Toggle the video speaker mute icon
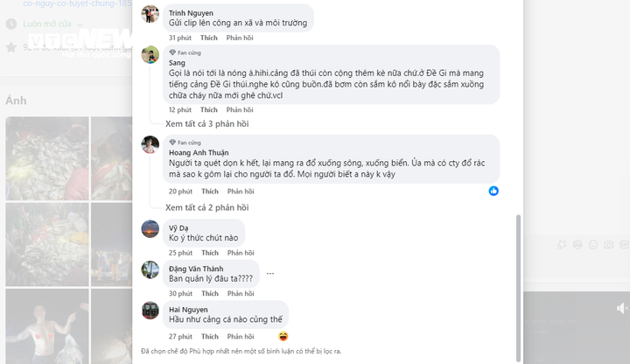 [622, 308]
